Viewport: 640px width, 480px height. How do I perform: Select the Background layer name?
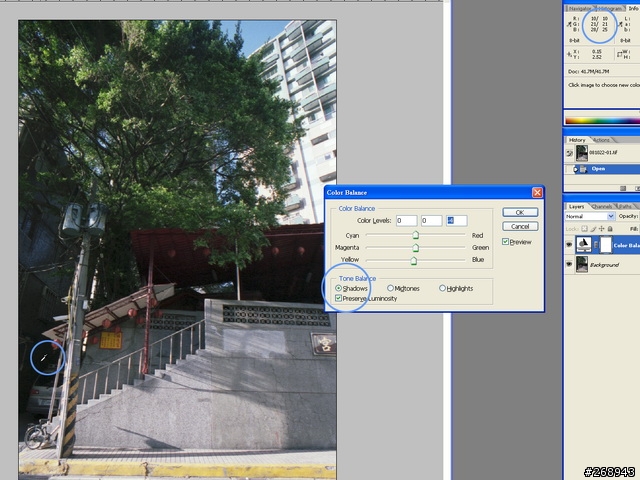click(604, 265)
